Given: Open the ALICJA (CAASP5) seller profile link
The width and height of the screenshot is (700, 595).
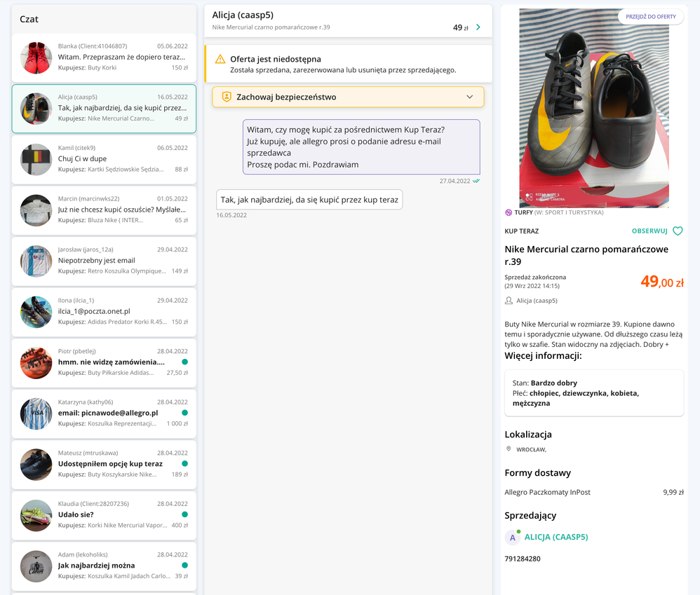Looking at the screenshot, I should (x=556, y=537).
